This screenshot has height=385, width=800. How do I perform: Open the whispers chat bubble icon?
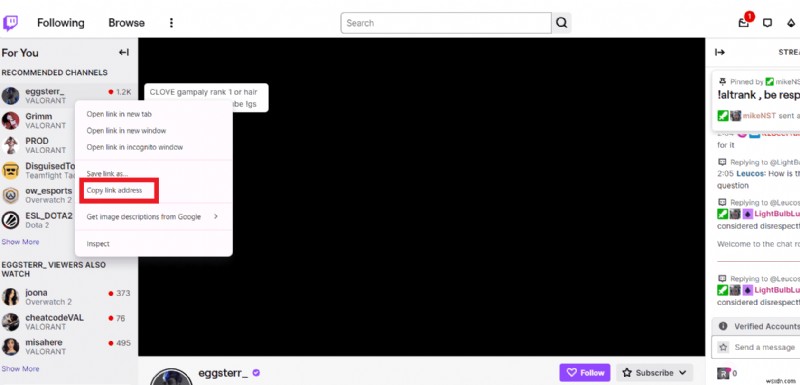coord(767,23)
